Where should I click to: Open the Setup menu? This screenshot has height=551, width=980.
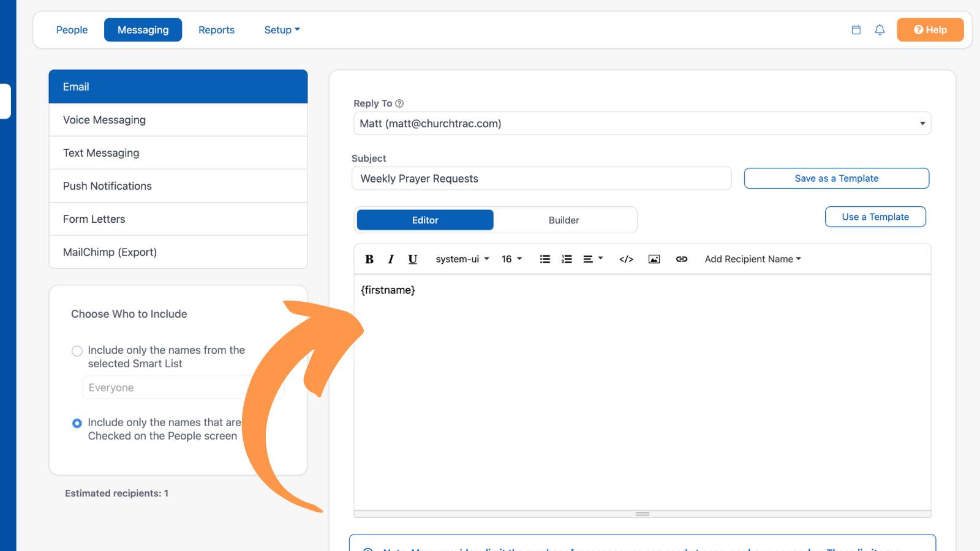[x=282, y=29]
